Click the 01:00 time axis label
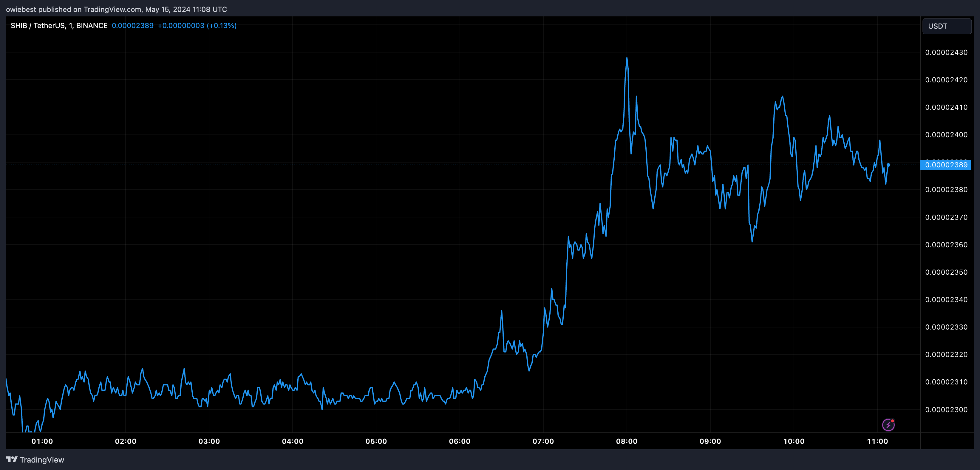This screenshot has width=980, height=470. click(x=42, y=441)
